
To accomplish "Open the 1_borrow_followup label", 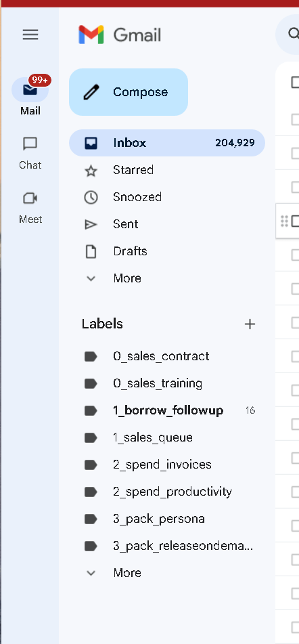I will click(167, 411).
